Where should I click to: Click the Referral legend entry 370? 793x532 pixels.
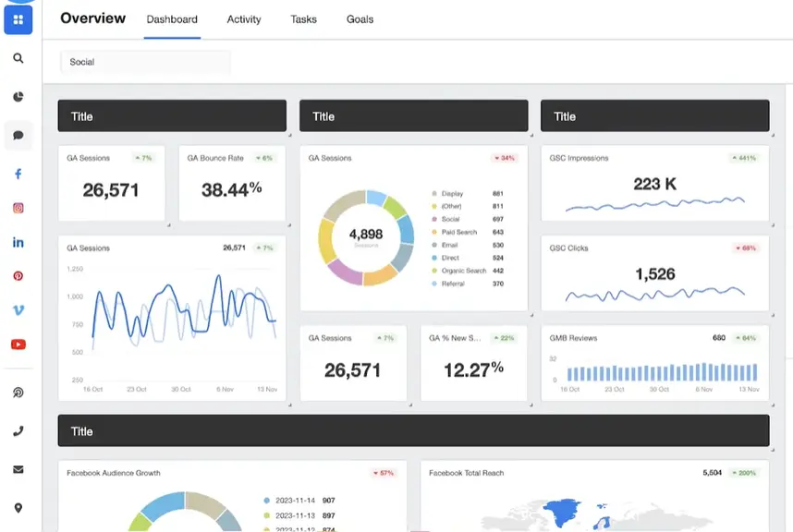468,284
